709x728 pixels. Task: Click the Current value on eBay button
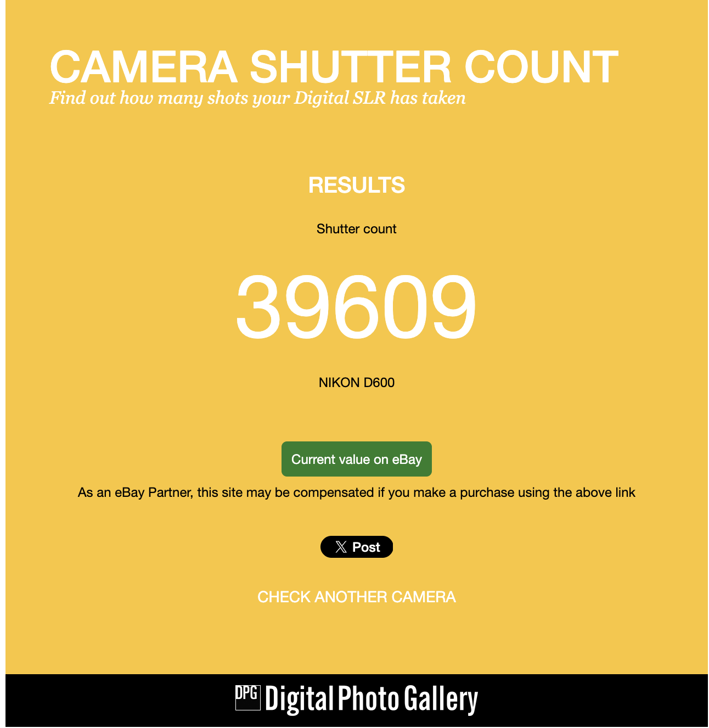pos(356,459)
